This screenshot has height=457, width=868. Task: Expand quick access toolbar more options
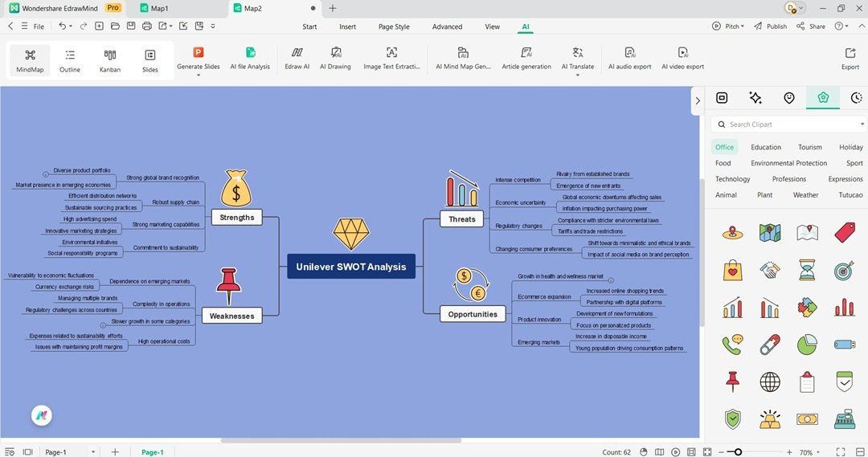tap(213, 26)
